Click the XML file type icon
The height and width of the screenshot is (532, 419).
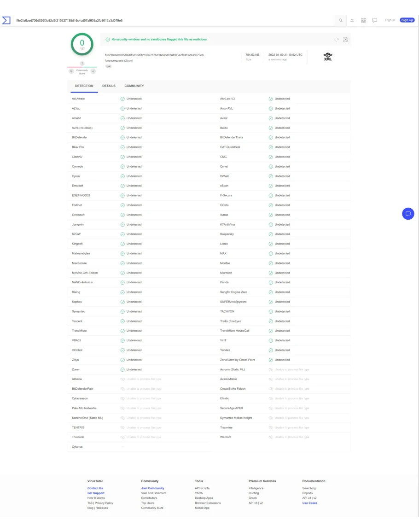pos(328,56)
